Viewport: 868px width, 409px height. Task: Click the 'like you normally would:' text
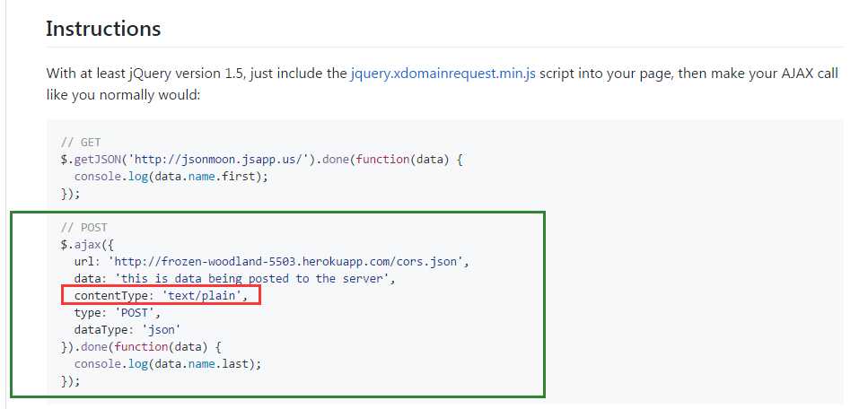point(123,95)
